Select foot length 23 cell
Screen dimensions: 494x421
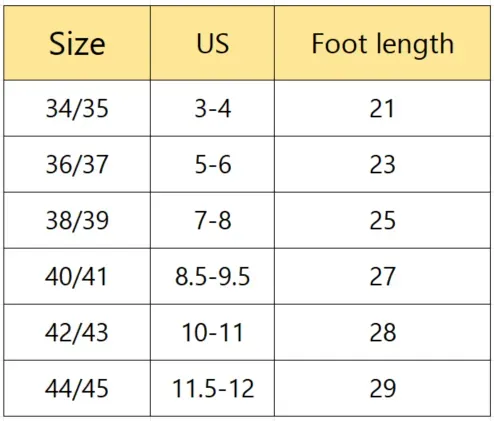[x=382, y=164]
